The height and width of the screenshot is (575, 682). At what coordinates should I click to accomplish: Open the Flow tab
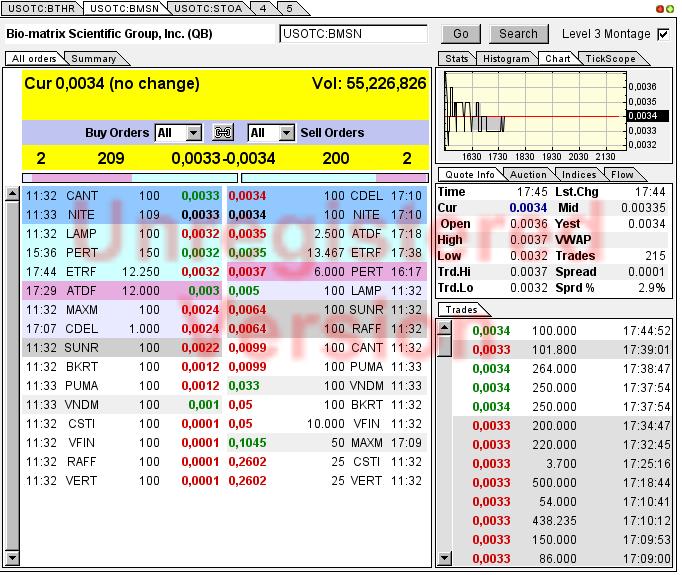(622, 174)
